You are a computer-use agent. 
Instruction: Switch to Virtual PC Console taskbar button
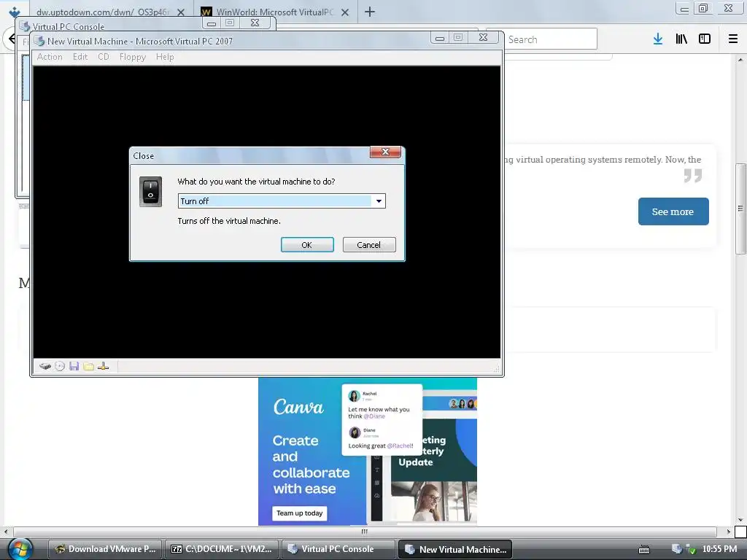(x=338, y=549)
